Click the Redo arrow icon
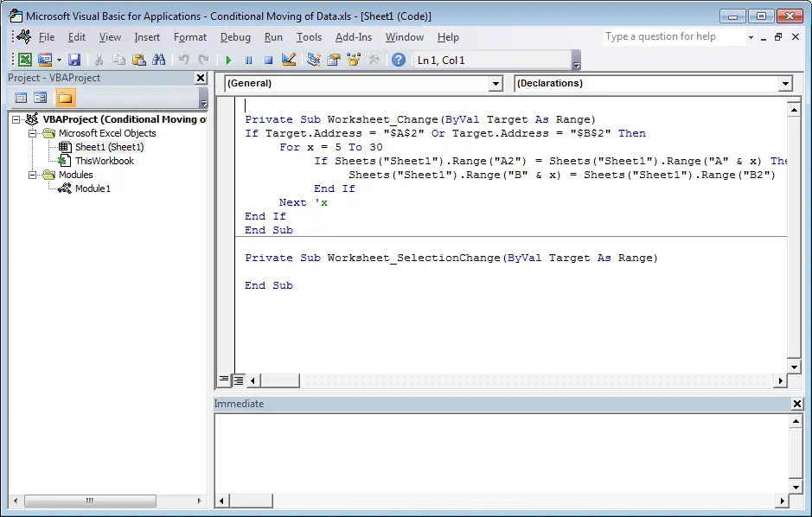Screen dimensions: 812x517 coord(203,60)
